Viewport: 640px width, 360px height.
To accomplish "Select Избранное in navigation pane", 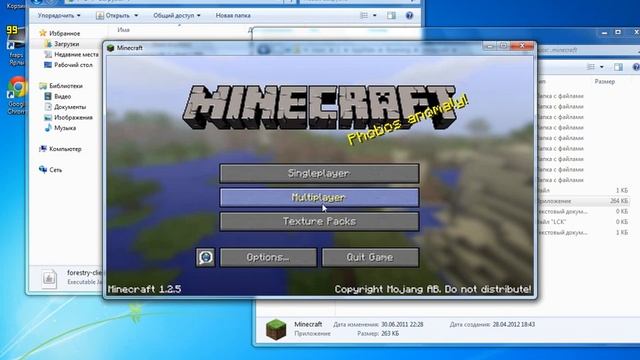I will (60, 33).
